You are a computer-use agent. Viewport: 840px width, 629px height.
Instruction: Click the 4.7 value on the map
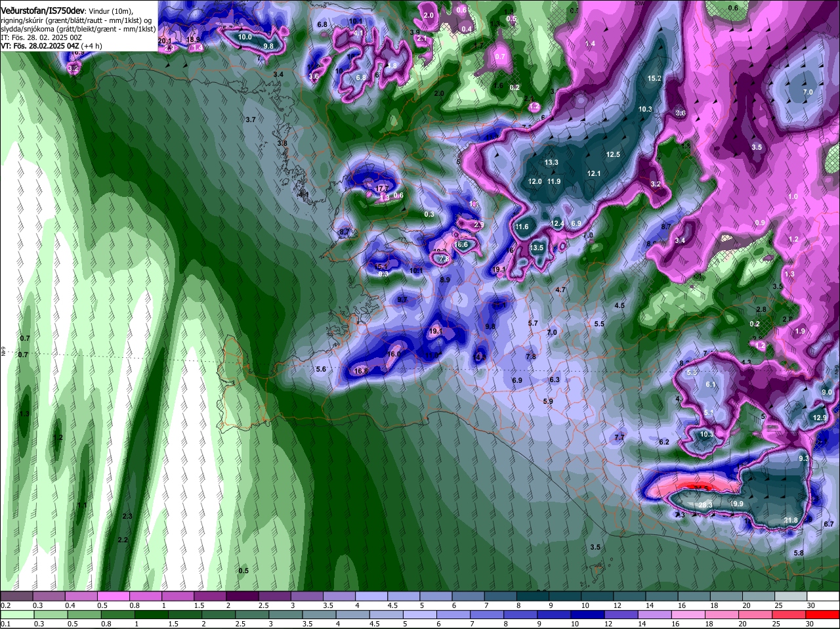560,290
